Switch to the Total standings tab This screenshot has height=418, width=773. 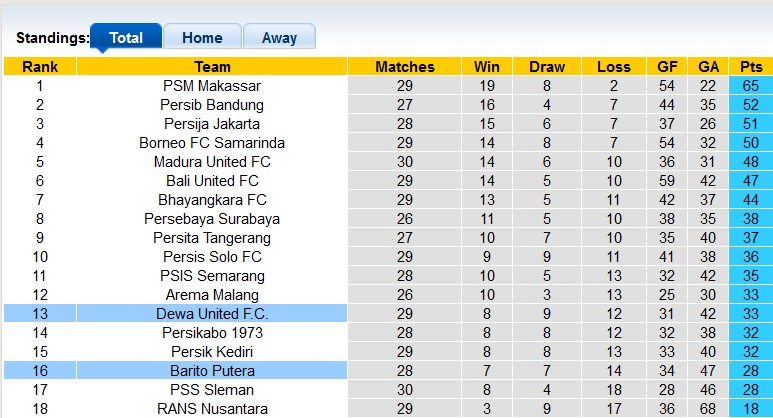coord(125,38)
